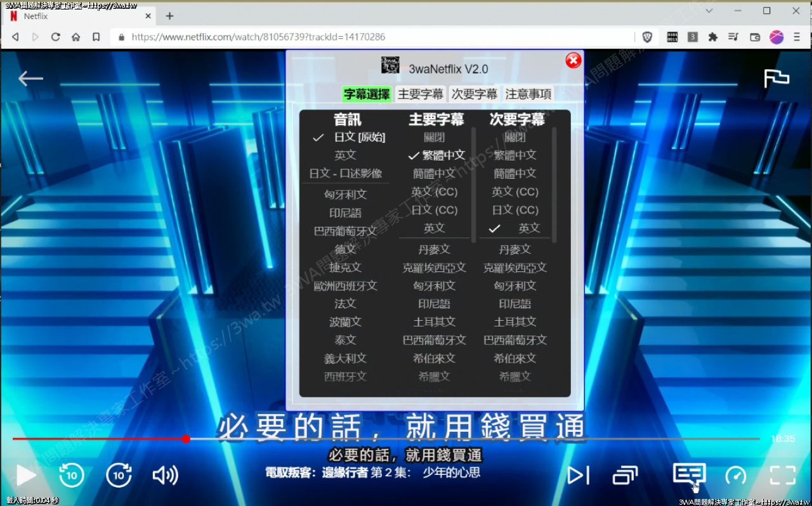Choose 匈牙利文 audio option

click(x=345, y=194)
